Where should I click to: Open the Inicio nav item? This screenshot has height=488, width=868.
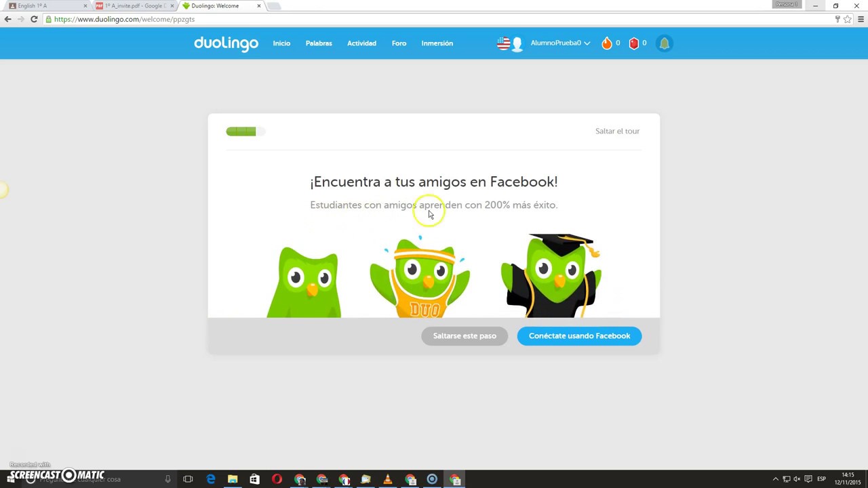(281, 43)
